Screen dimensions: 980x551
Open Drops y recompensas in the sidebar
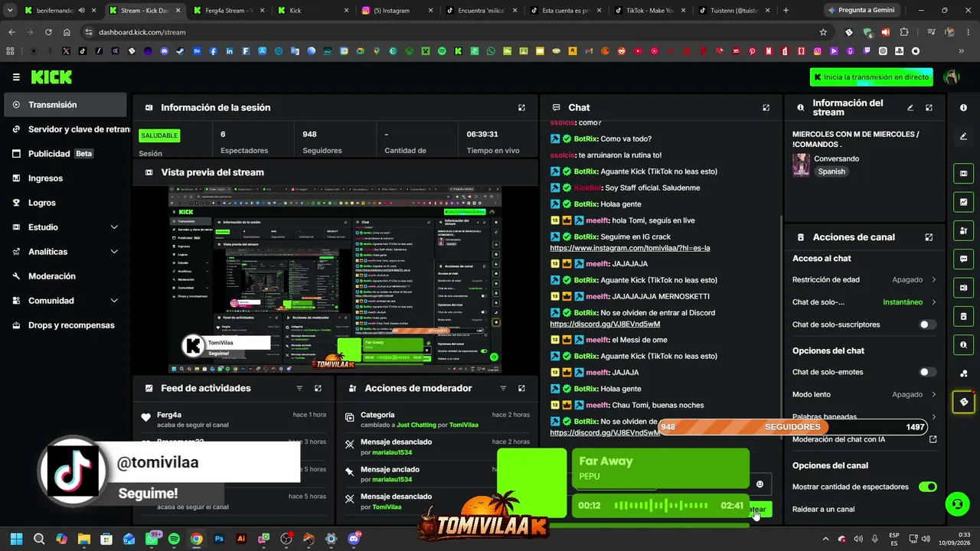click(x=65, y=325)
